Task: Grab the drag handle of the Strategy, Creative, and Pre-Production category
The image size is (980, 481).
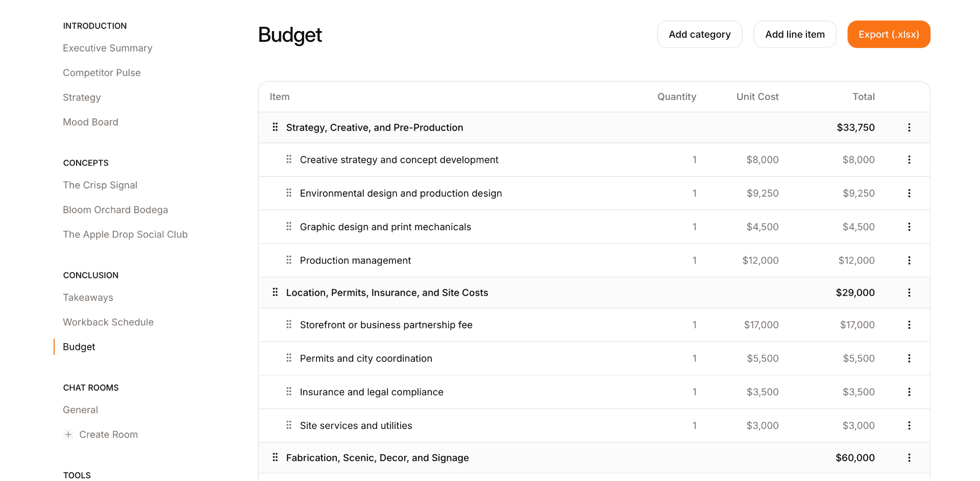Action: click(275, 127)
